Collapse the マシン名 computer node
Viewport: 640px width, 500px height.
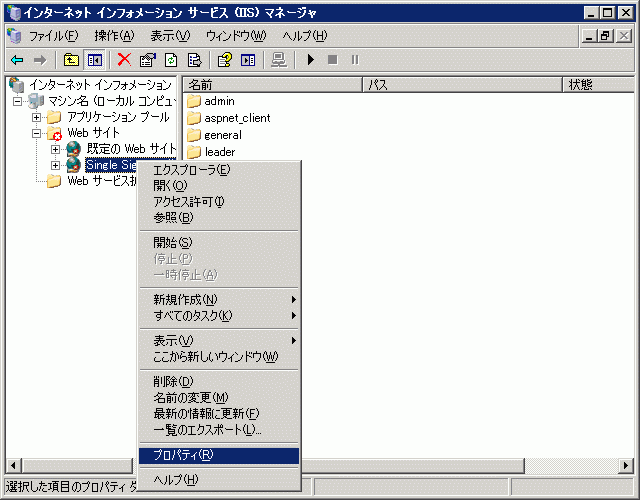(x=17, y=101)
